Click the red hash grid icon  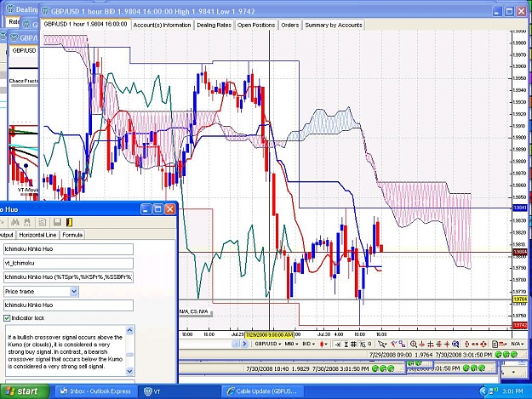pyautogui.click(x=438, y=344)
